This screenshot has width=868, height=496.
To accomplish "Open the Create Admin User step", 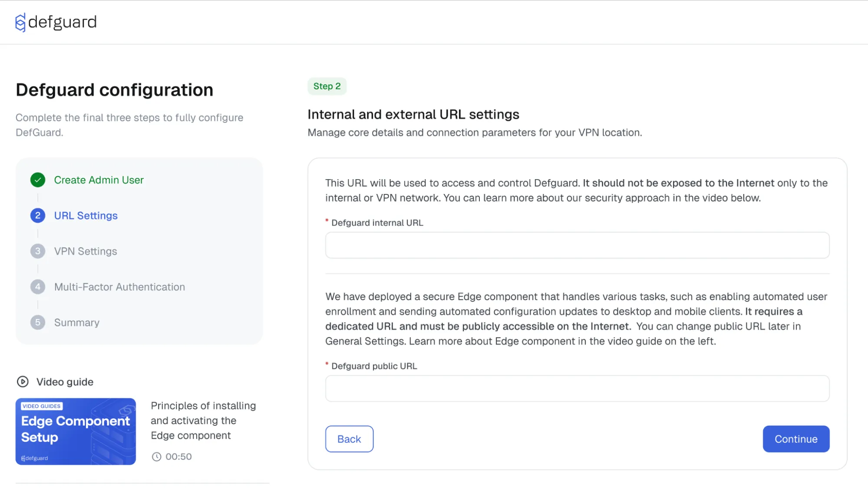I will (99, 180).
